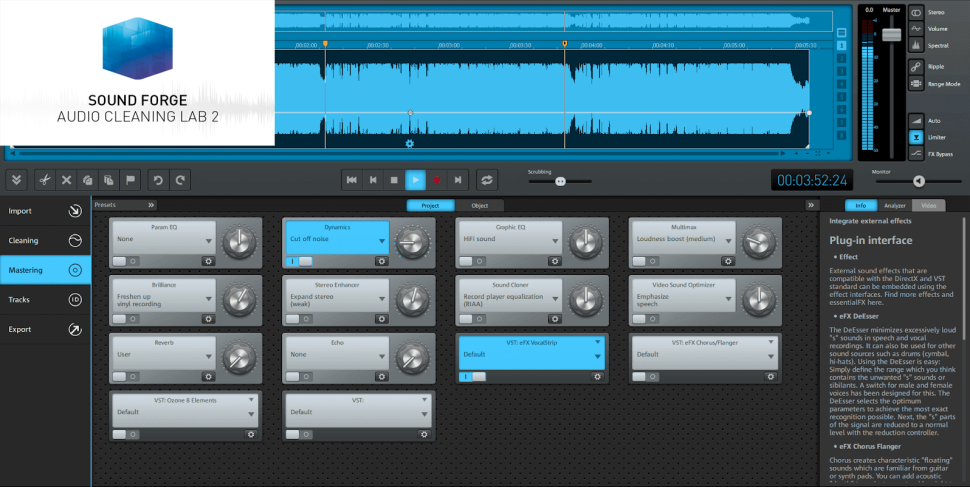Switch to the Object tab
This screenshot has height=487, width=970.
479,205
